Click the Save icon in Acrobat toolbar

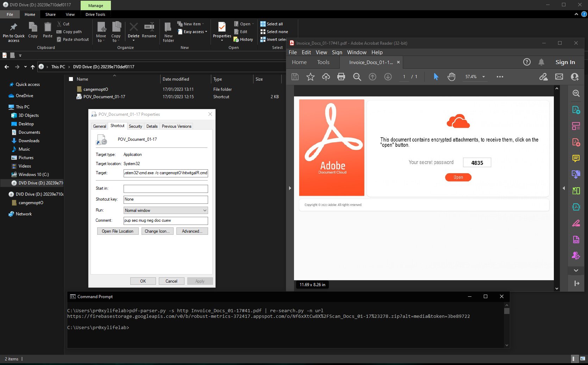tap(295, 77)
